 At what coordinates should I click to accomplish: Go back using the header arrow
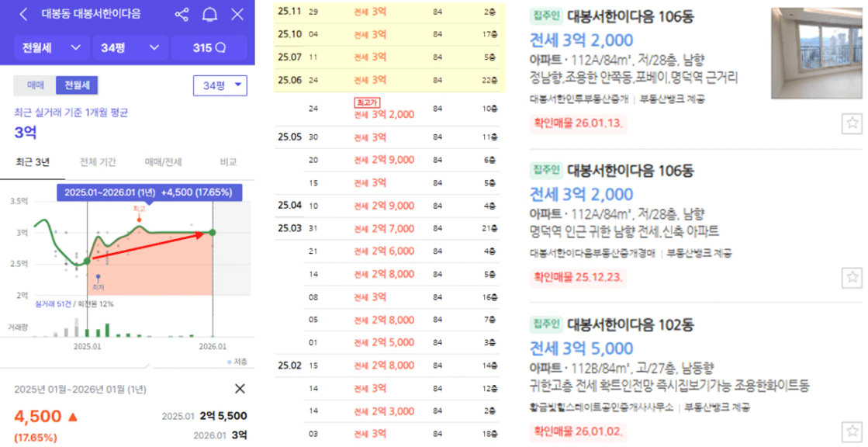tap(23, 14)
